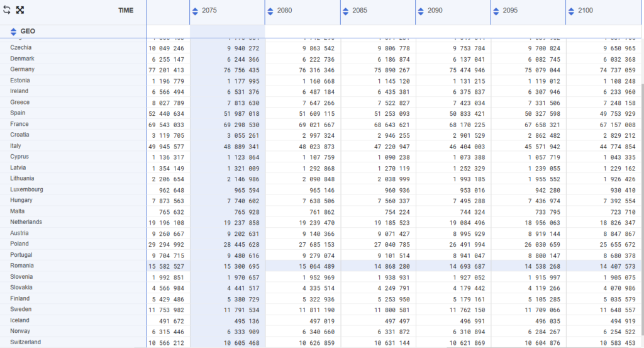Click the TIME dimension header label
The height and width of the screenshot is (348, 644).
tap(126, 11)
